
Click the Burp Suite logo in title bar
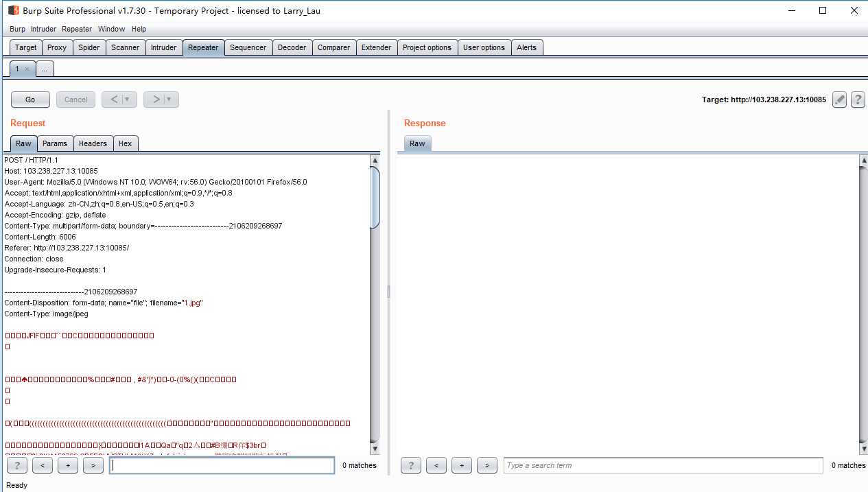coord(13,10)
